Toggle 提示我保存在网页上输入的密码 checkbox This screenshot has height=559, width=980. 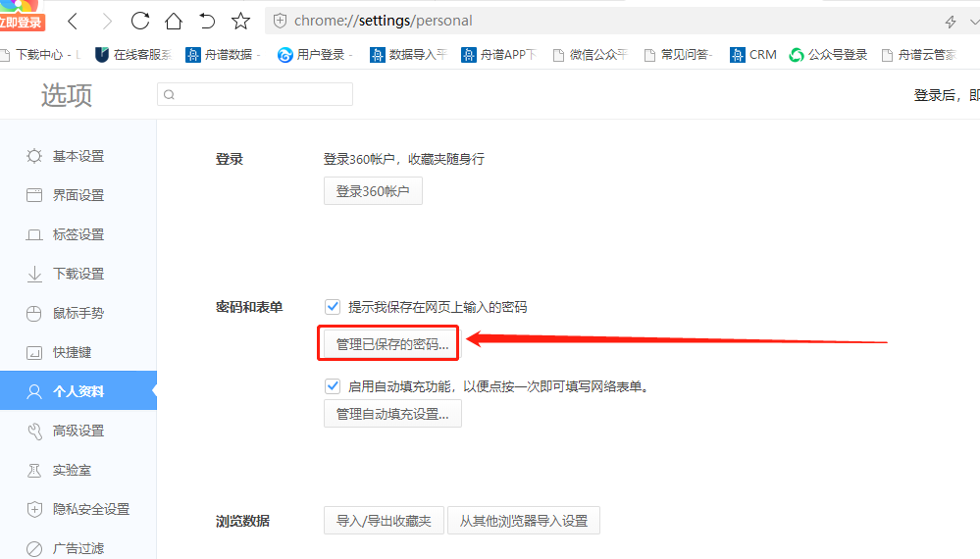(333, 307)
